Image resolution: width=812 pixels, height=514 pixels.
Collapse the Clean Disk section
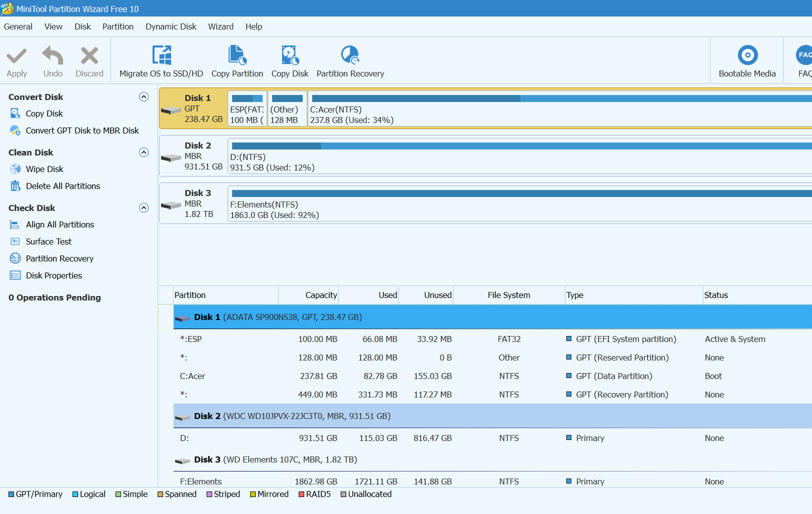coord(144,152)
